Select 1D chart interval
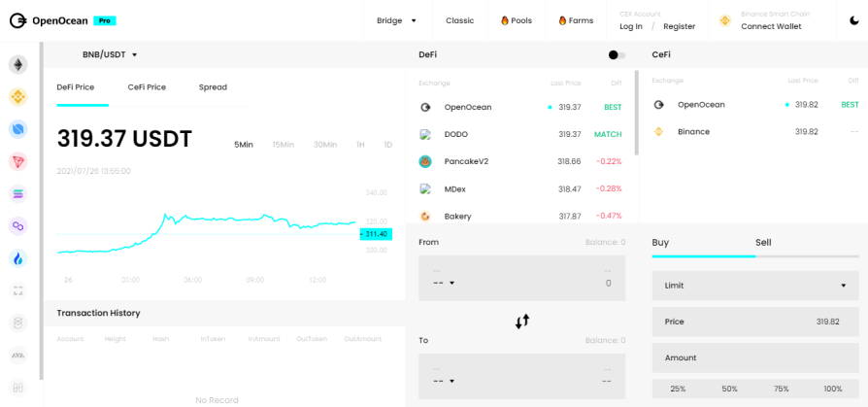Viewport: 868px width, 407px height. point(388,145)
